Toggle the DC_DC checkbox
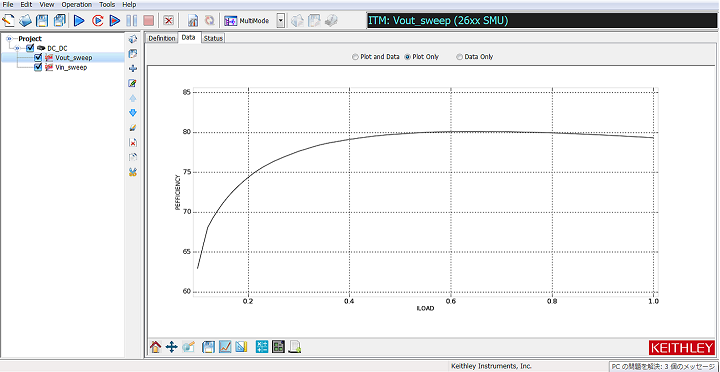This screenshot has height=372, width=720. click(x=30, y=48)
